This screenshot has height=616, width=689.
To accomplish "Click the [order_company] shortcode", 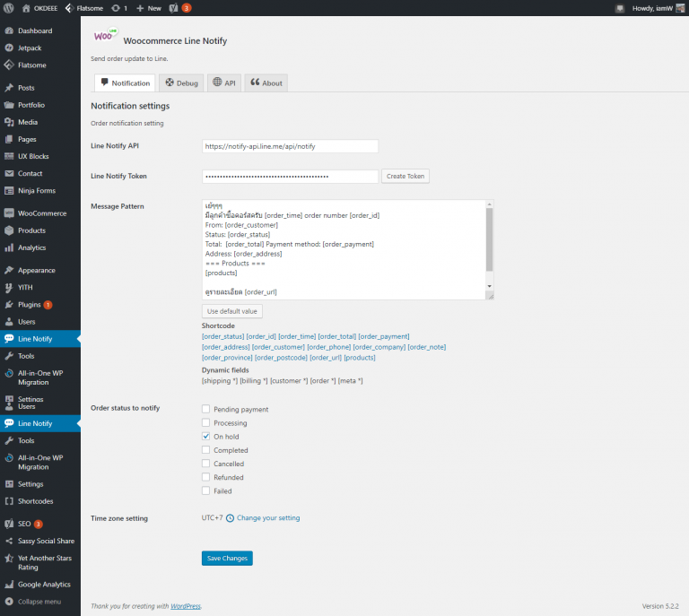I will point(379,347).
